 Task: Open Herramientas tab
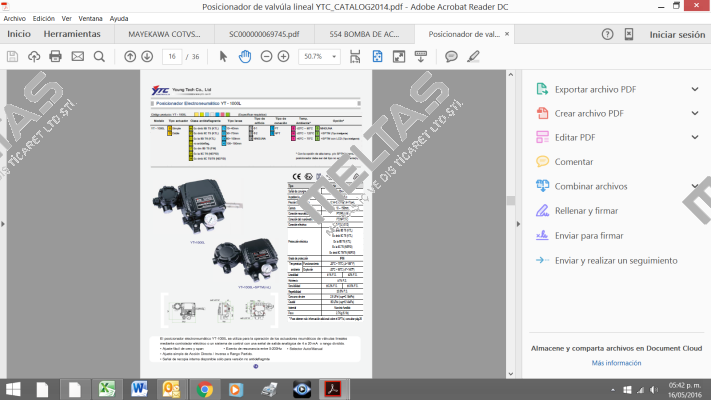[72, 34]
